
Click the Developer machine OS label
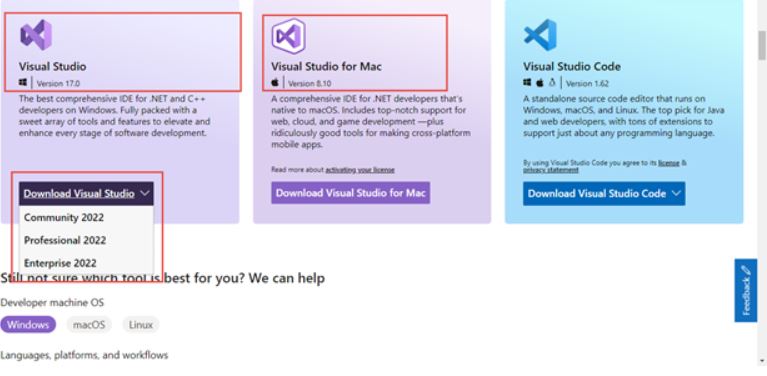point(52,303)
